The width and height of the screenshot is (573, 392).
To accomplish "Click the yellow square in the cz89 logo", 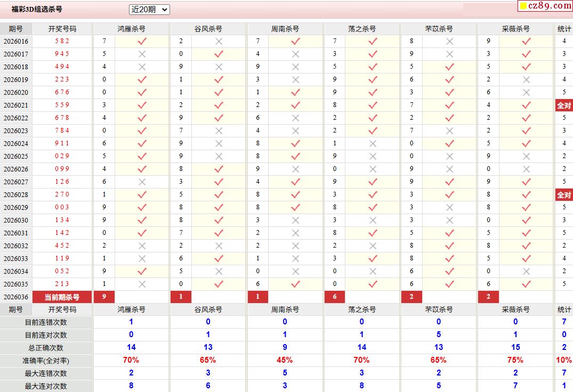I will (523, 6).
